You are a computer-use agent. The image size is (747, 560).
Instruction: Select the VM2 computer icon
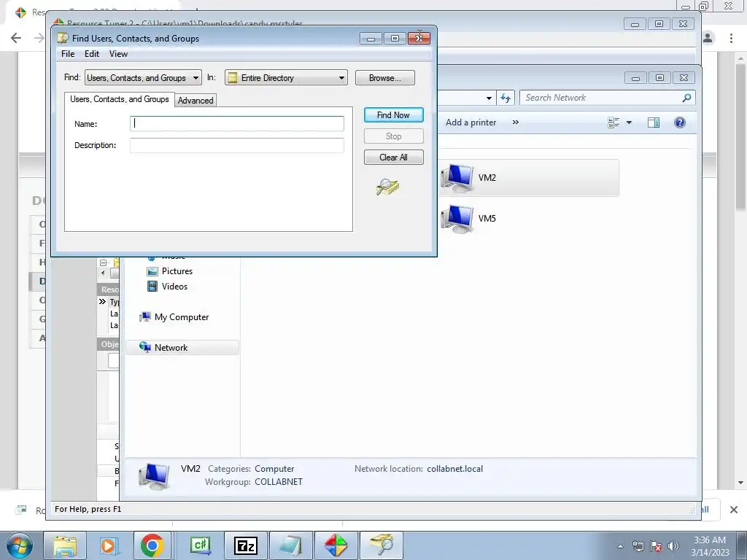coord(457,178)
